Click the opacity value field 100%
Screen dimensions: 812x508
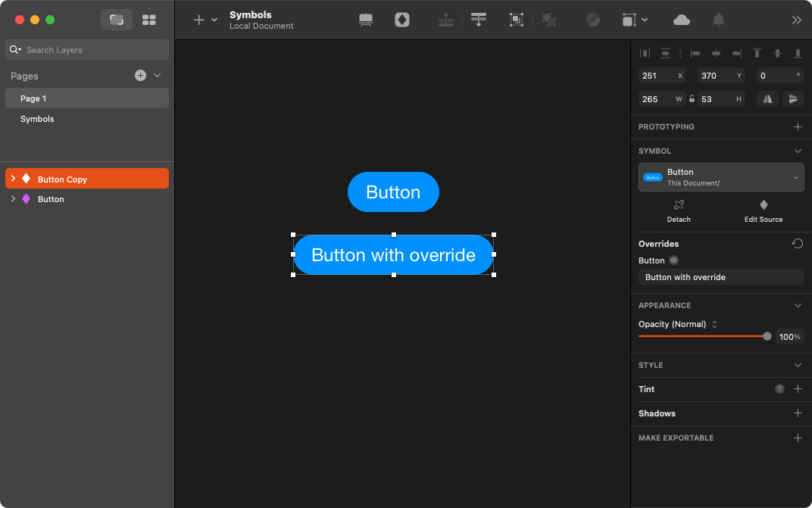790,337
